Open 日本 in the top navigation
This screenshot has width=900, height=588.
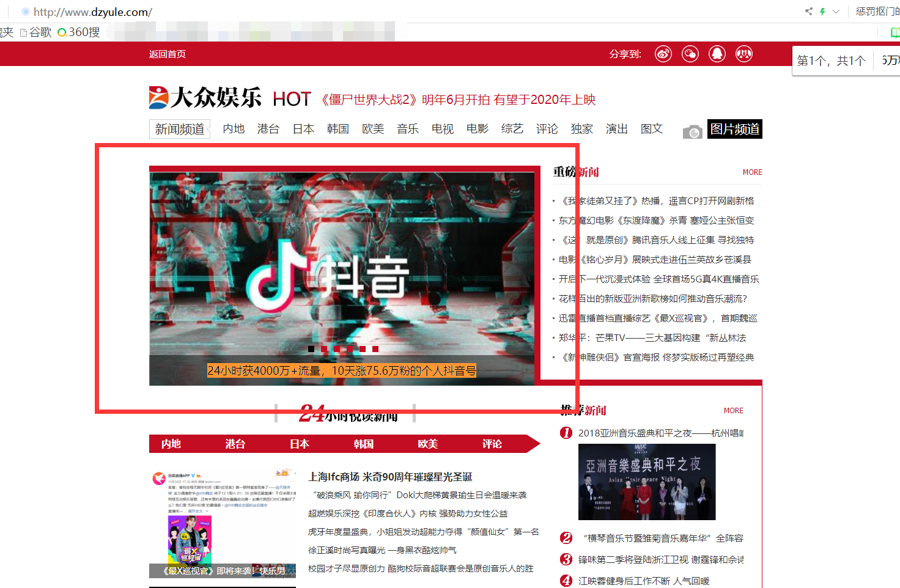coord(303,129)
